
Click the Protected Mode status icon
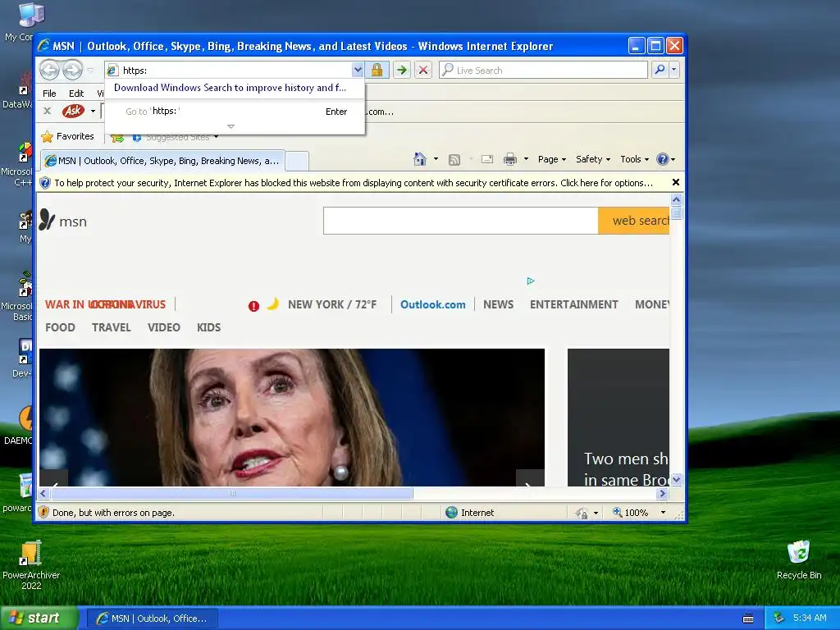coord(582,513)
